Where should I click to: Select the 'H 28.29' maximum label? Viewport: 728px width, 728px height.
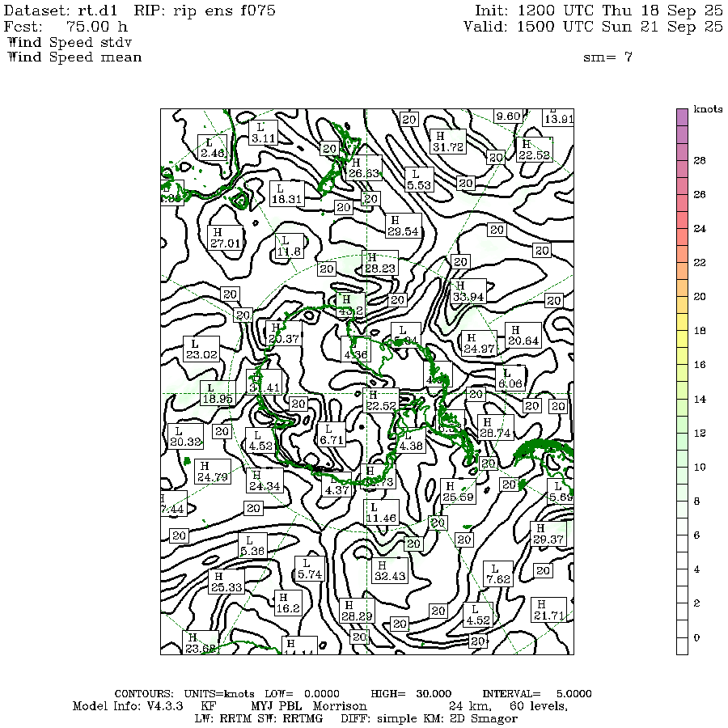[357, 611]
